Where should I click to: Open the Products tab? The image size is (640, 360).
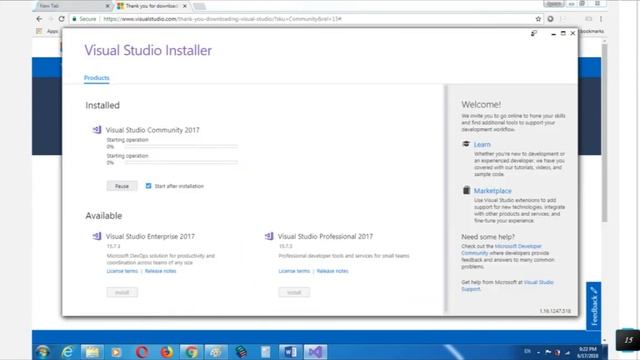(x=97, y=78)
